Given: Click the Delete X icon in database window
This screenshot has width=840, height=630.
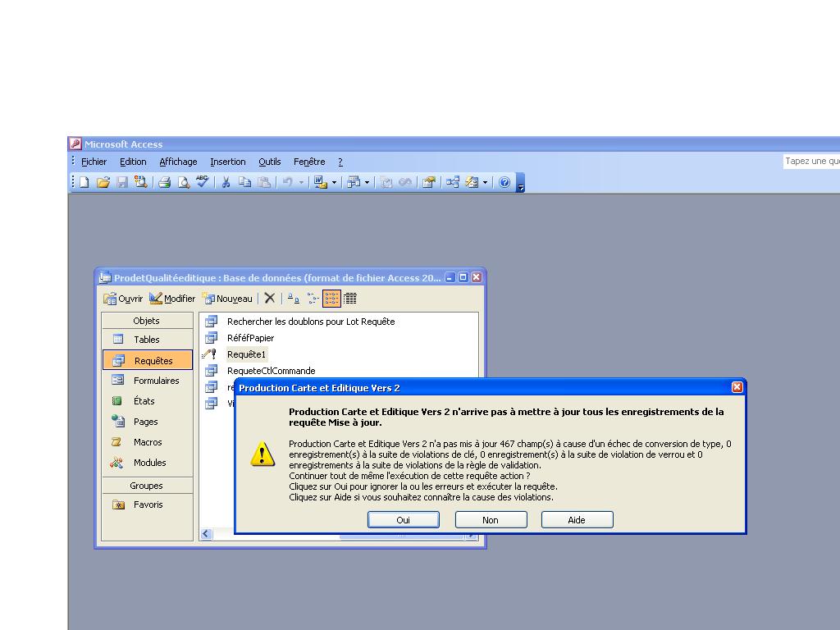Looking at the screenshot, I should pyautogui.click(x=269, y=299).
